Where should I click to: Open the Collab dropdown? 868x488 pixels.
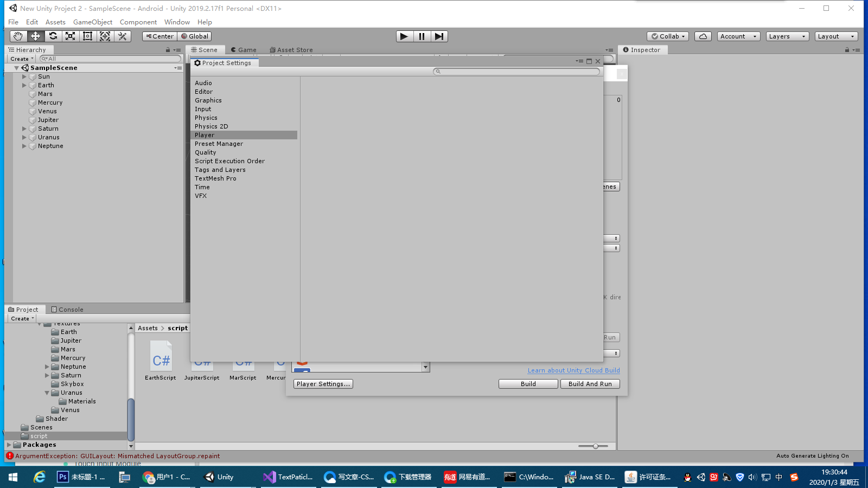click(668, 36)
